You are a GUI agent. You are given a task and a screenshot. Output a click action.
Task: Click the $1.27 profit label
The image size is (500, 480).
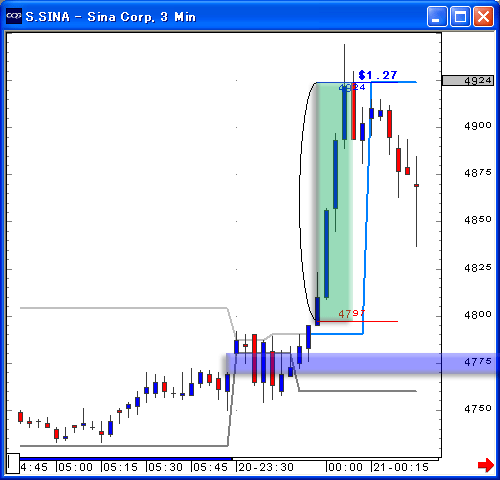(x=378, y=75)
